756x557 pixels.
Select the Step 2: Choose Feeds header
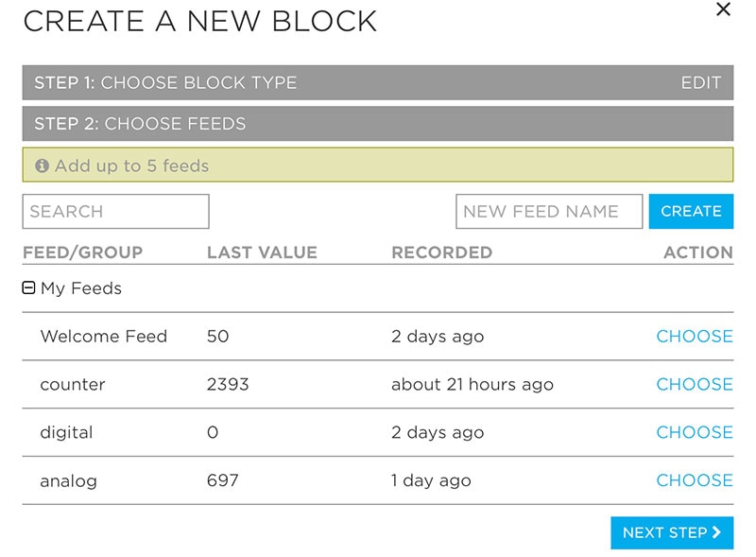point(140,124)
